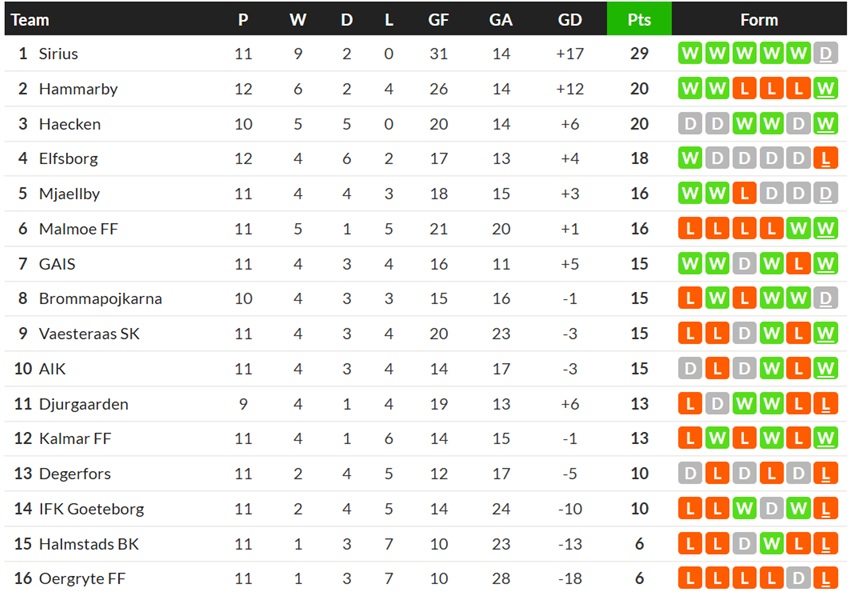Sort table by the GD column header

click(569, 20)
